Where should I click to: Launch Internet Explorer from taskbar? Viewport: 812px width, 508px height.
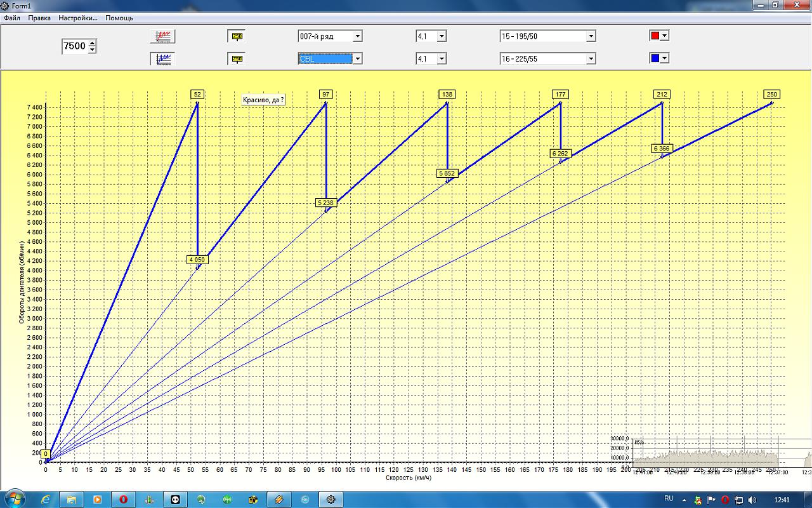pyautogui.click(x=45, y=499)
